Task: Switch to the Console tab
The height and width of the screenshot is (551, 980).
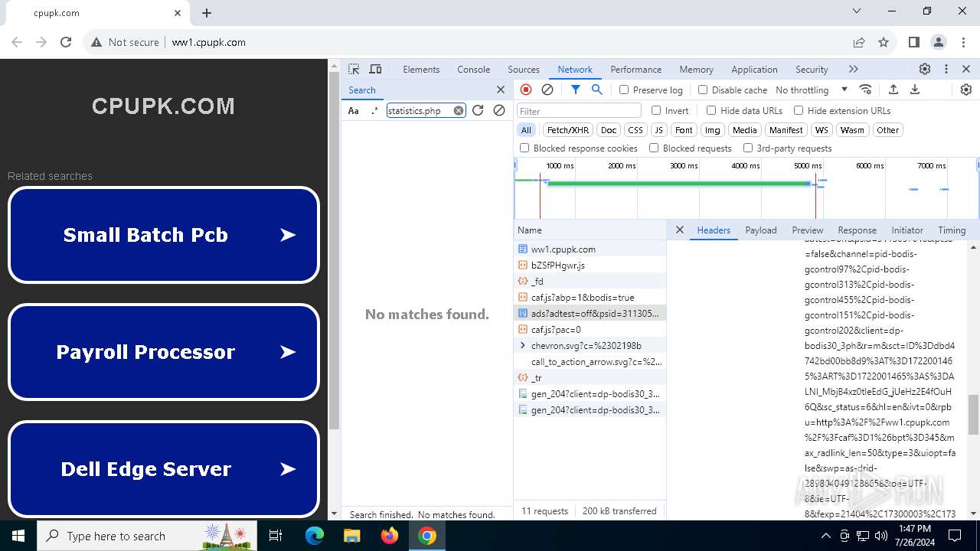Action: click(473, 69)
